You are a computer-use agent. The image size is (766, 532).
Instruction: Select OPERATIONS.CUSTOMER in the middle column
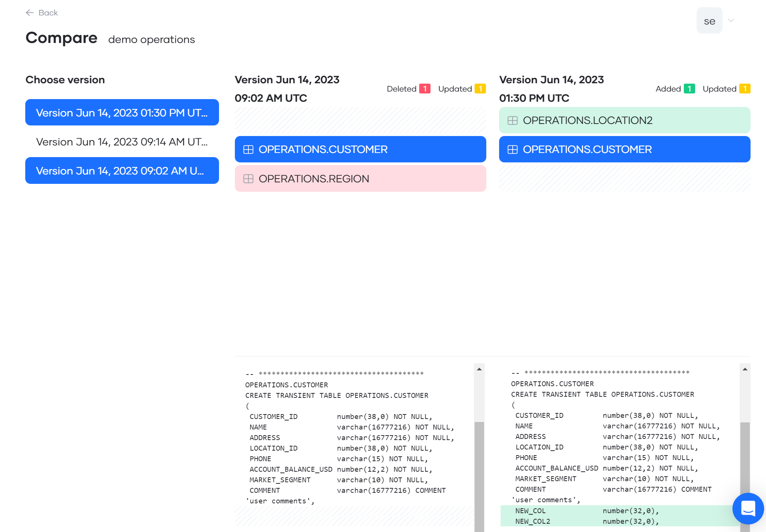tap(360, 150)
